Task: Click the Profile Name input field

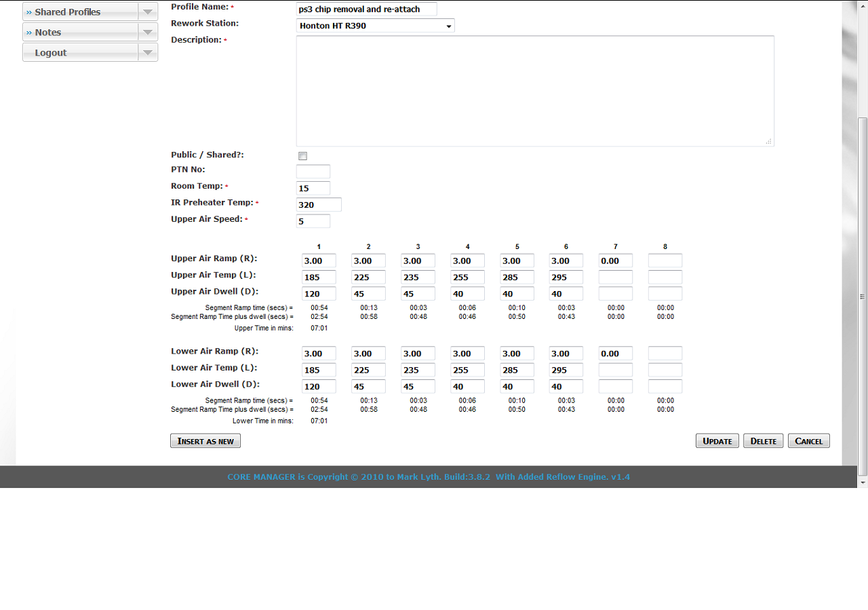Action: pos(367,9)
